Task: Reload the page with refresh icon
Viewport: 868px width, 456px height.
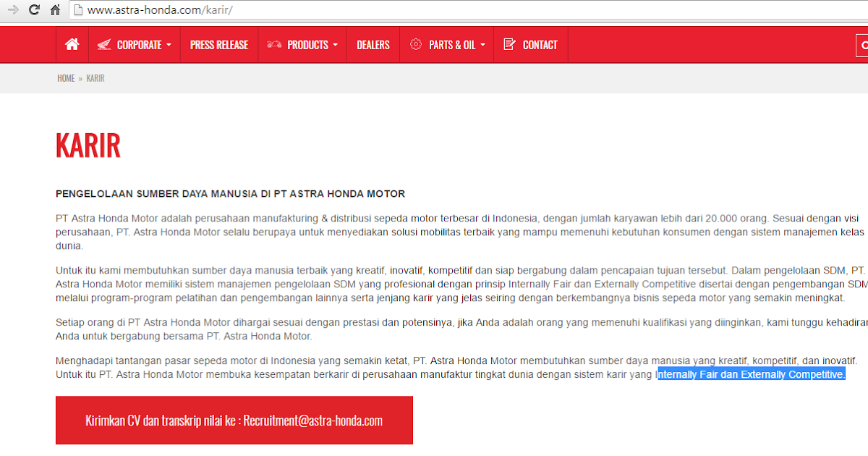Action: click(34, 10)
